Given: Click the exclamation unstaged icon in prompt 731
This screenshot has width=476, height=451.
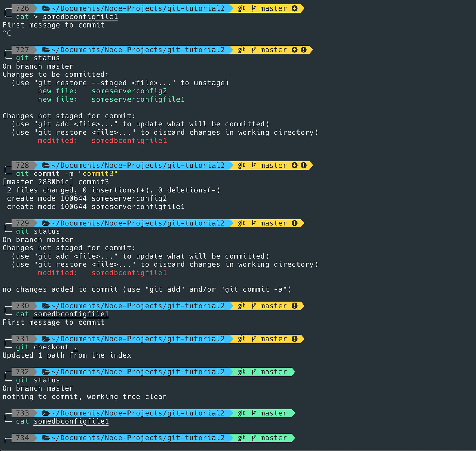Looking at the screenshot, I should pos(295,339).
